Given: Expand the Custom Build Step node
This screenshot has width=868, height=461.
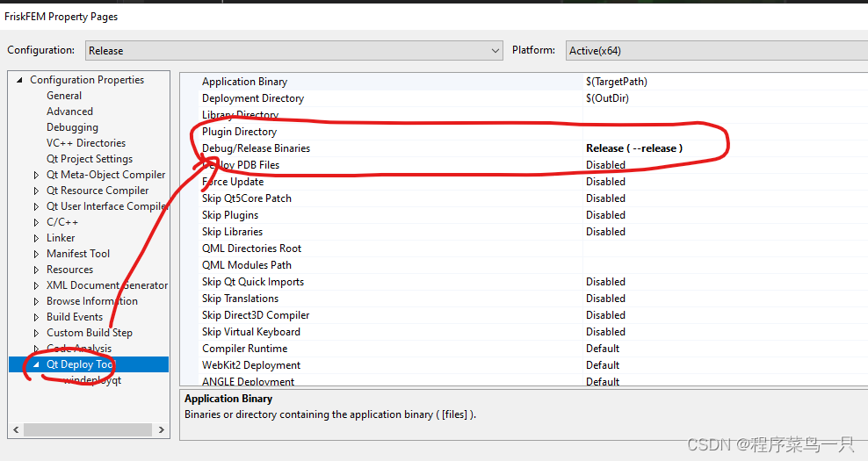Looking at the screenshot, I should (36, 333).
